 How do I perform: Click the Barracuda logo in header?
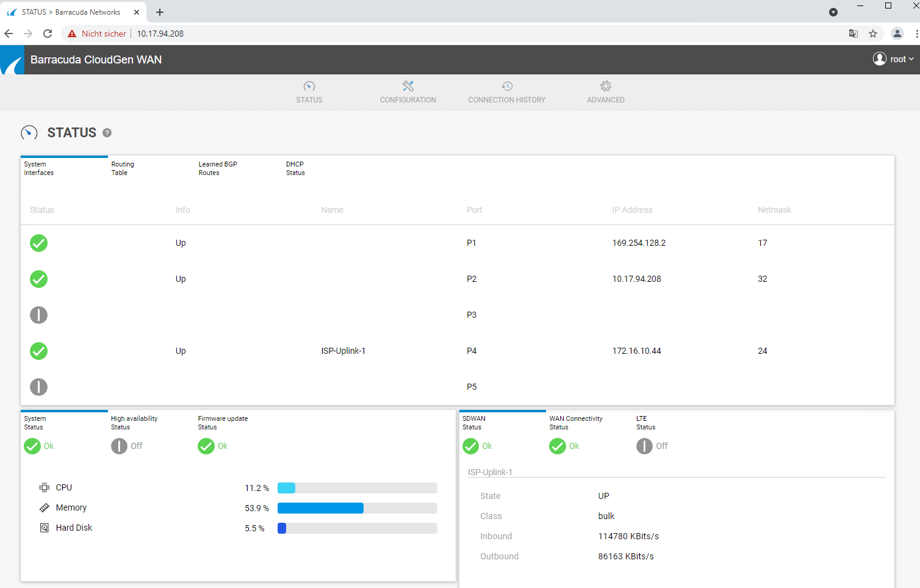pos(12,60)
